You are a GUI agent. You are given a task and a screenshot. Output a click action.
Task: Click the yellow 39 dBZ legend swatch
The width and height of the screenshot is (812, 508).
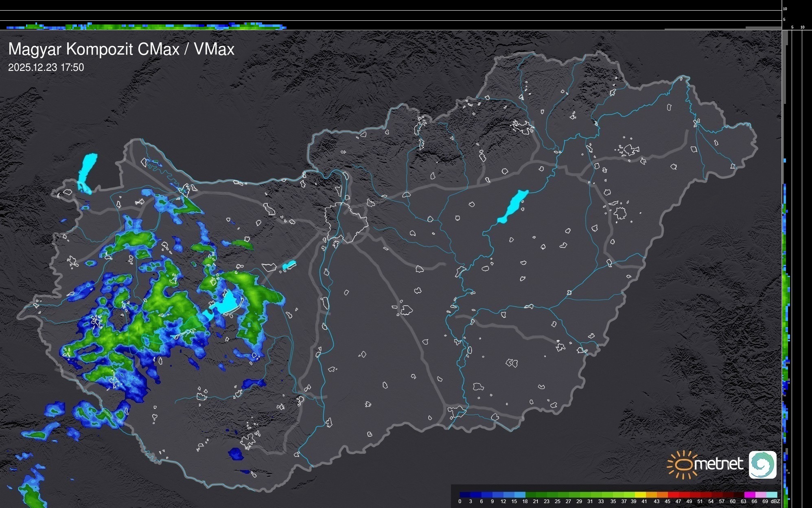[x=640, y=495]
